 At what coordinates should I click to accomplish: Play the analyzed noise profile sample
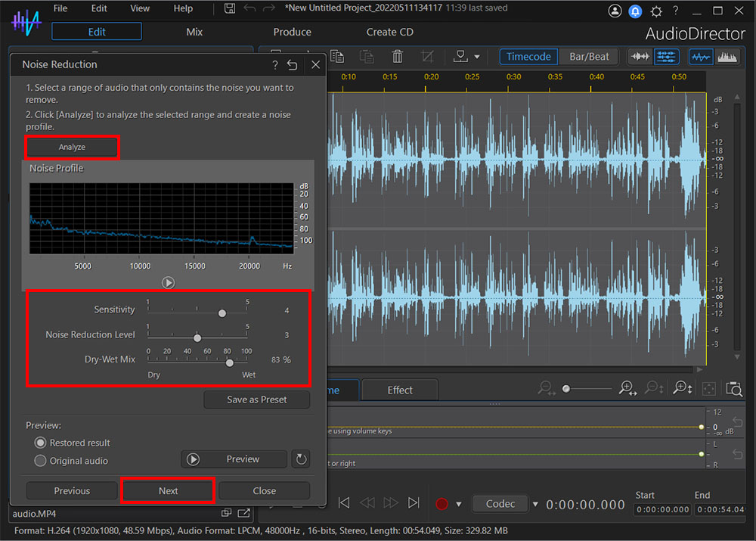click(169, 283)
